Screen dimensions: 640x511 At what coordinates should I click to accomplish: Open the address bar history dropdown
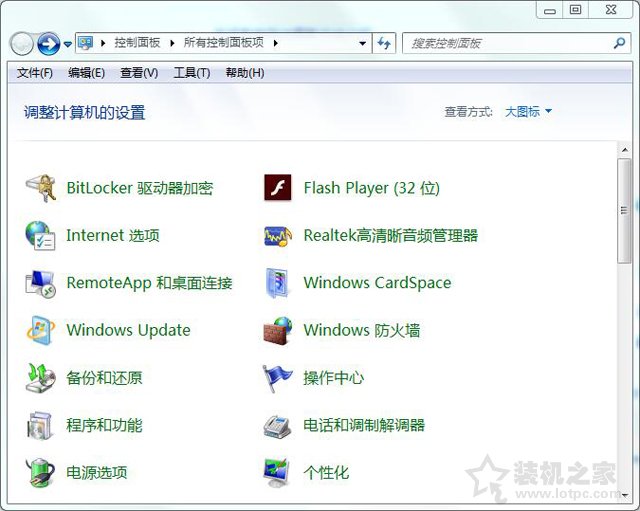point(362,43)
